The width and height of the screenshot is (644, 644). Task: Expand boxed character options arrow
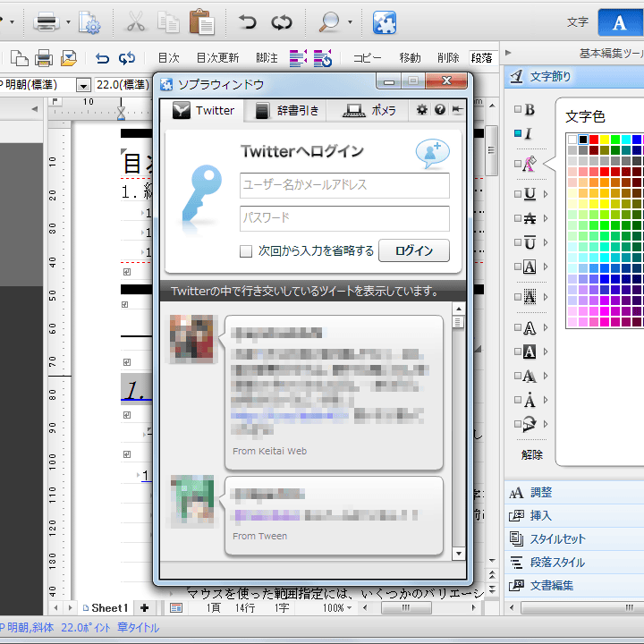click(546, 267)
